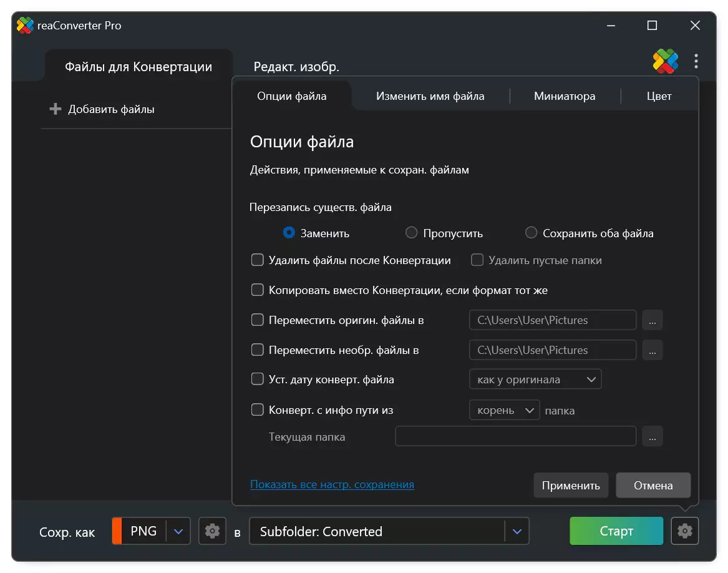Open Изменить имя файла tab
The image size is (728, 573).
[430, 95]
